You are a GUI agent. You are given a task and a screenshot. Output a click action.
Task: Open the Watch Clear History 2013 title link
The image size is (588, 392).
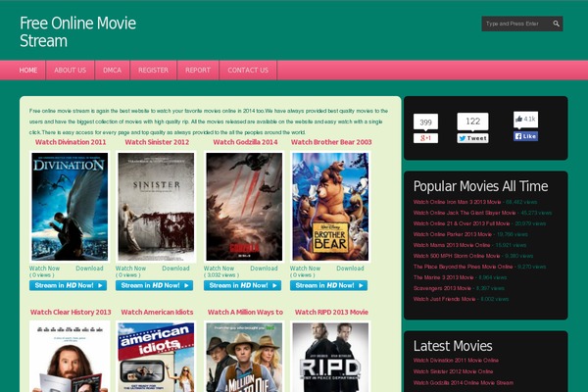click(x=71, y=312)
